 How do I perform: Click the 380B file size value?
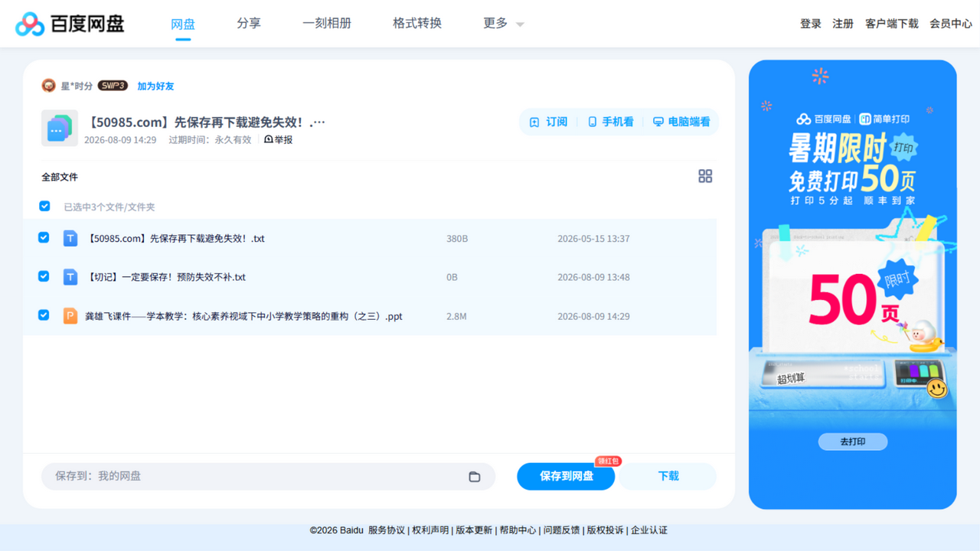pos(457,239)
